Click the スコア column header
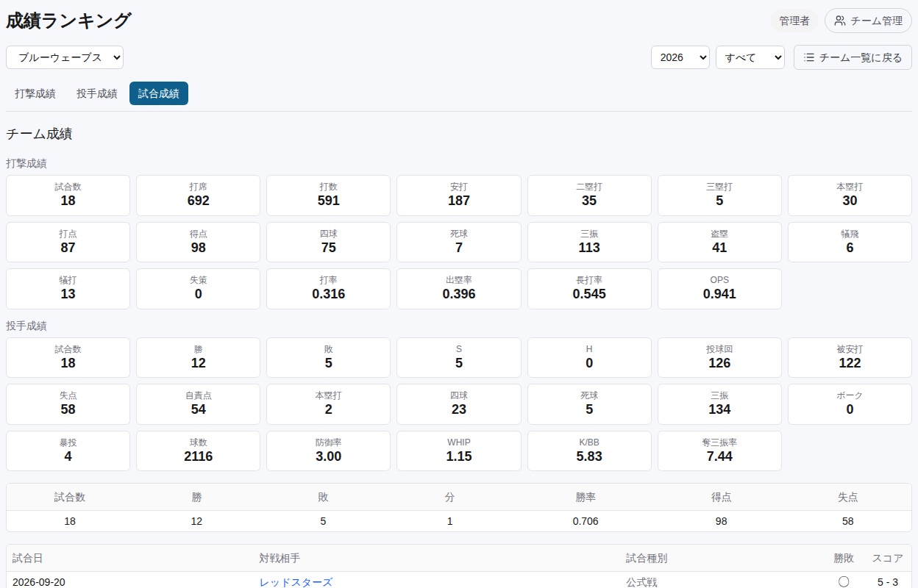Screen dimensions: 918x588 click(x=888, y=558)
